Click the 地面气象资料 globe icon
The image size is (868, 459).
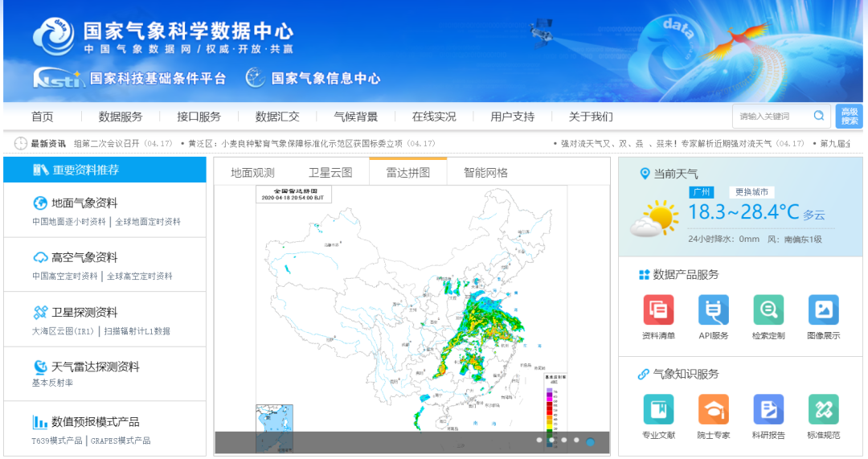pyautogui.click(x=40, y=203)
